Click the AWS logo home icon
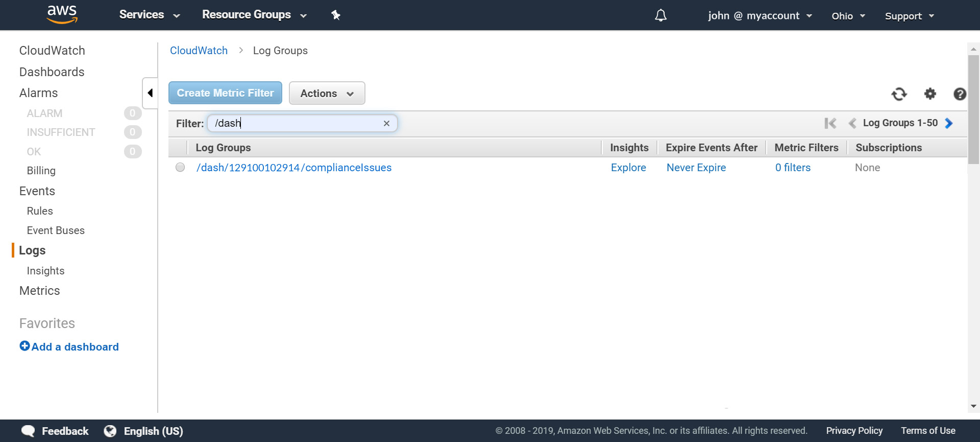This screenshot has height=442, width=980. click(62, 15)
